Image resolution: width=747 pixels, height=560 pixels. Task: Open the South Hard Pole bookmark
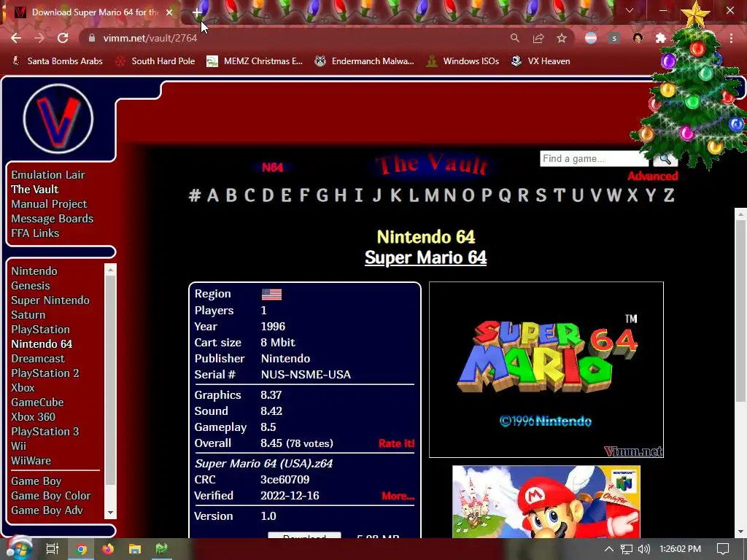coord(155,61)
